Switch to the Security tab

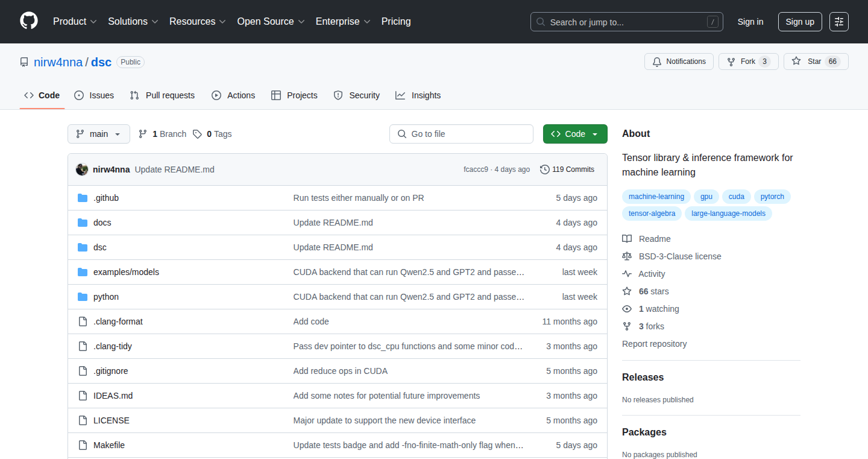pyautogui.click(x=356, y=95)
